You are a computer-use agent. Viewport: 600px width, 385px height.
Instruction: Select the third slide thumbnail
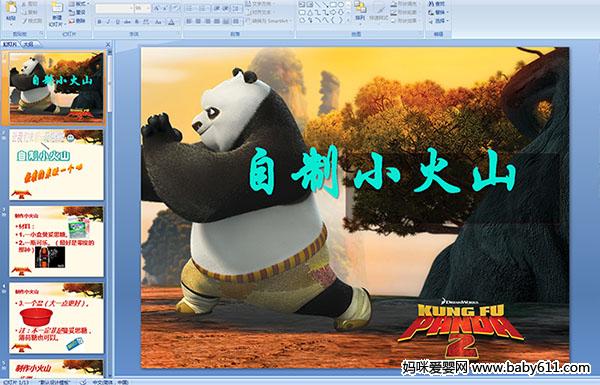pos(56,241)
